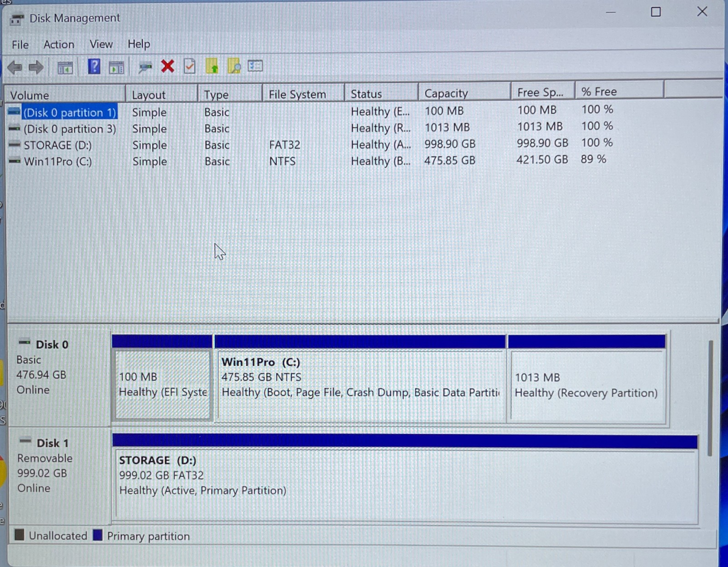Screen dimensions: 728x567
Task: Sort by Layout column header
Action: point(162,94)
